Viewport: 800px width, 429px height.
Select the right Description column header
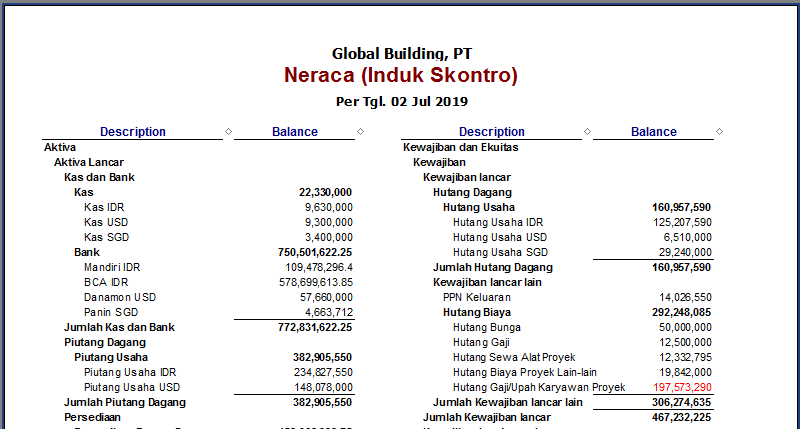(491, 132)
